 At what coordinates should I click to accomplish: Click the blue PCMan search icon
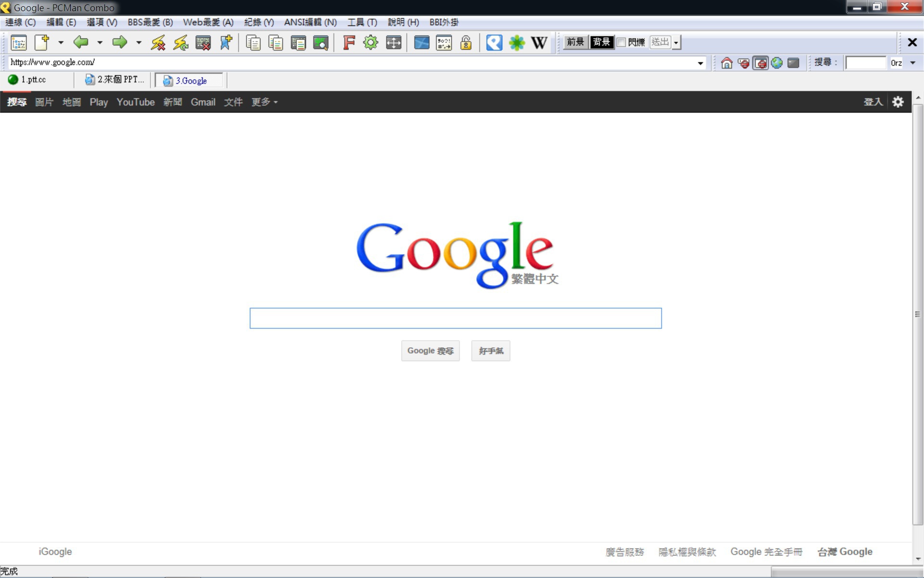tap(494, 43)
